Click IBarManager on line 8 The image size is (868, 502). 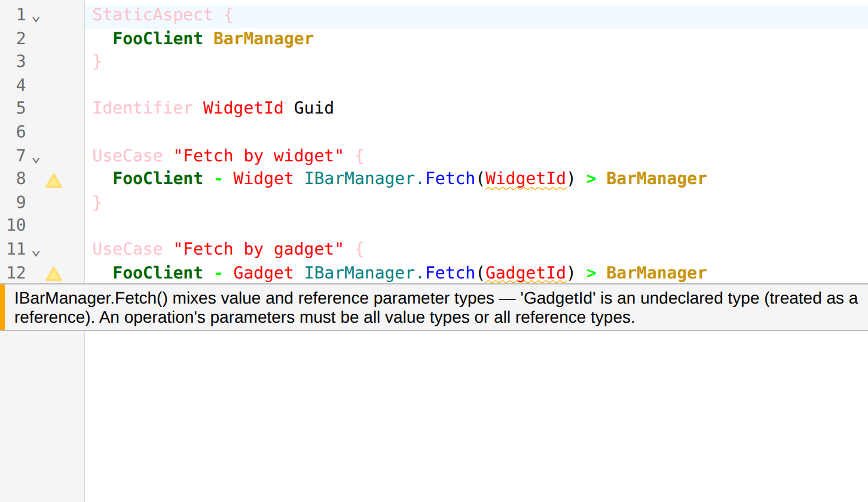coord(359,179)
